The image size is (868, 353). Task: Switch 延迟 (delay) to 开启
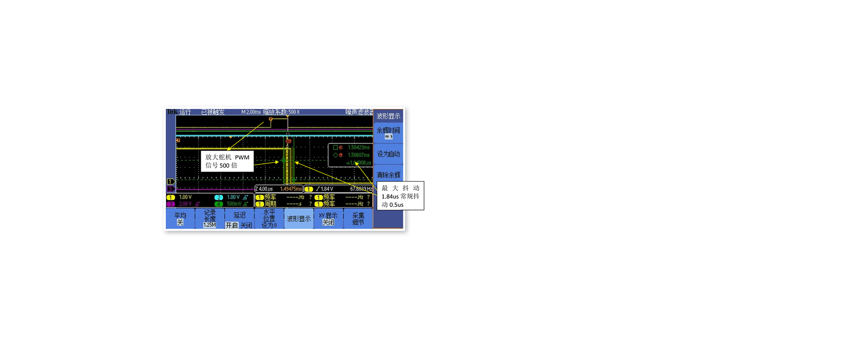[x=231, y=225]
